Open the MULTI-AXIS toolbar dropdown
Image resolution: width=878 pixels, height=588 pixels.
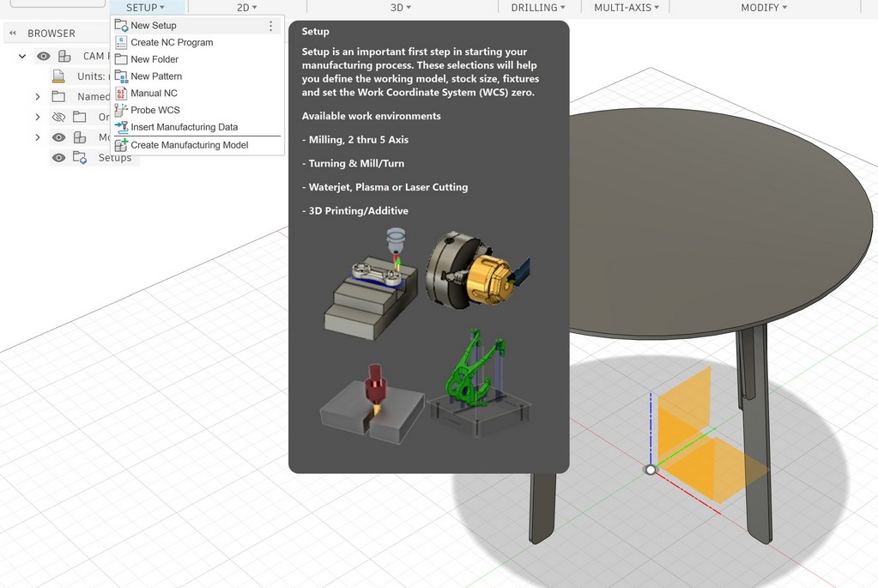[627, 7]
